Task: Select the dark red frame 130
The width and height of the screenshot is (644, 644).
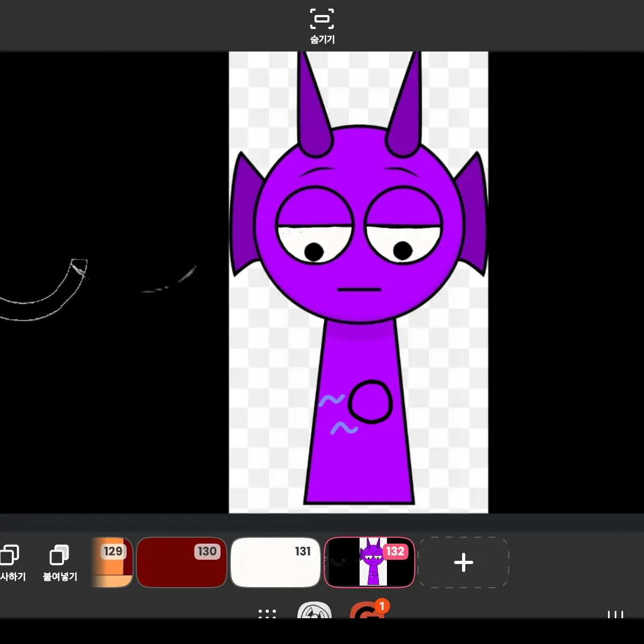Action: (181, 562)
